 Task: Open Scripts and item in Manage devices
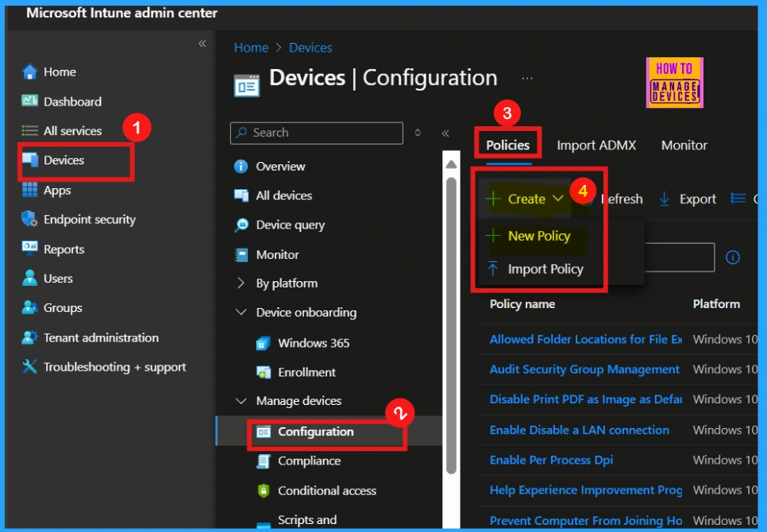coord(306,520)
